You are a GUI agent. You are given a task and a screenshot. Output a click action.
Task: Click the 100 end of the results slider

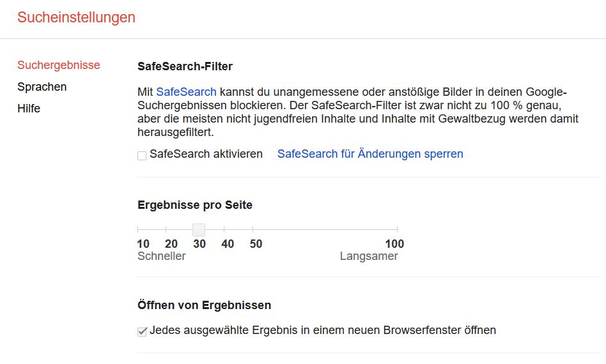(x=397, y=229)
